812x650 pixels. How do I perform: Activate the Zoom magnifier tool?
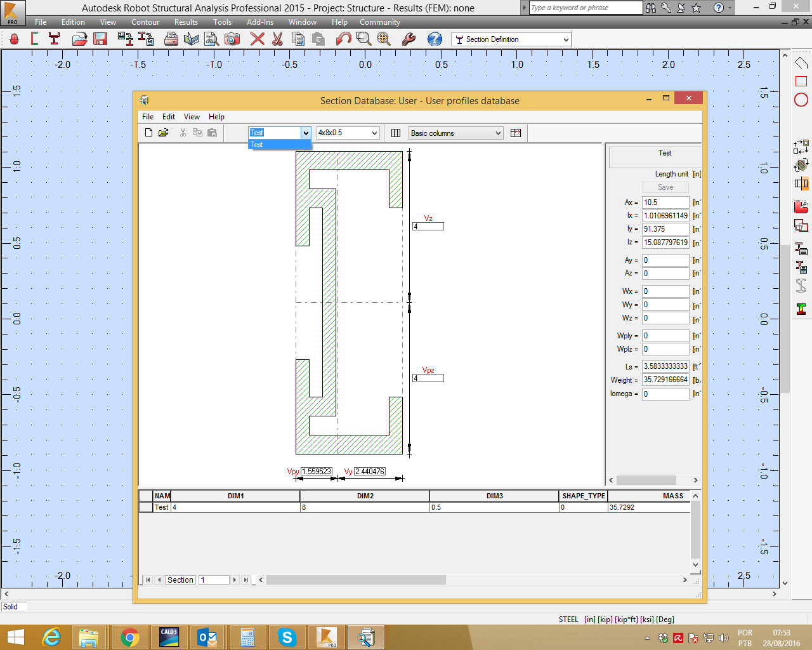coord(363,39)
